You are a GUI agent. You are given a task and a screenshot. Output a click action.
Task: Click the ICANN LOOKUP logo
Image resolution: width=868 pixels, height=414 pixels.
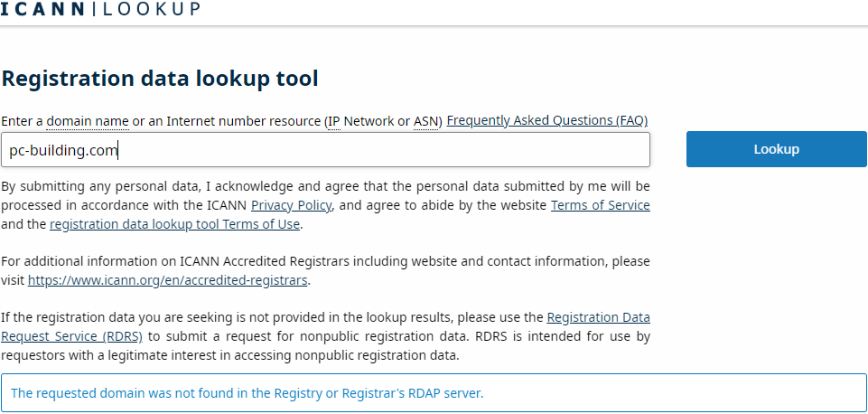pyautogui.click(x=100, y=8)
